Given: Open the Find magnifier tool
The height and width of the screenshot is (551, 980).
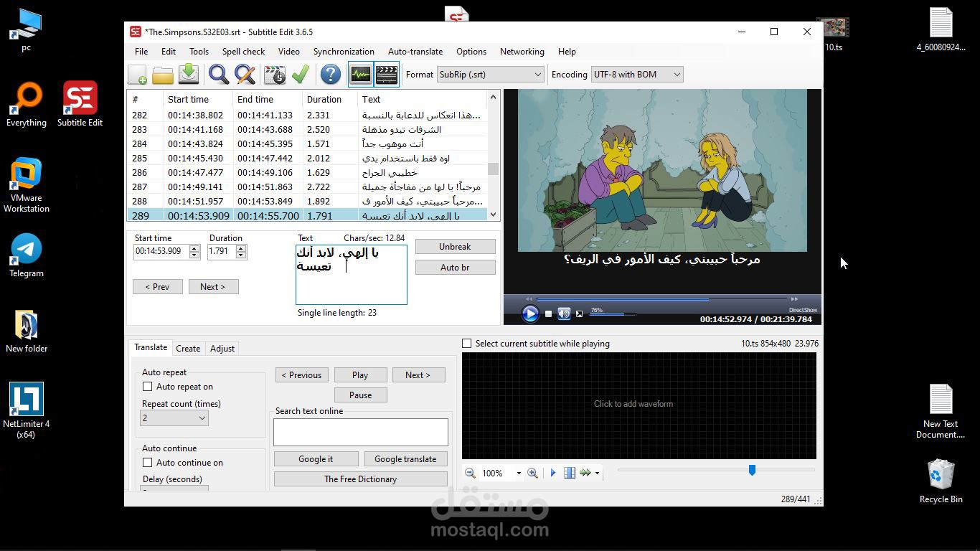Looking at the screenshot, I should coord(219,75).
